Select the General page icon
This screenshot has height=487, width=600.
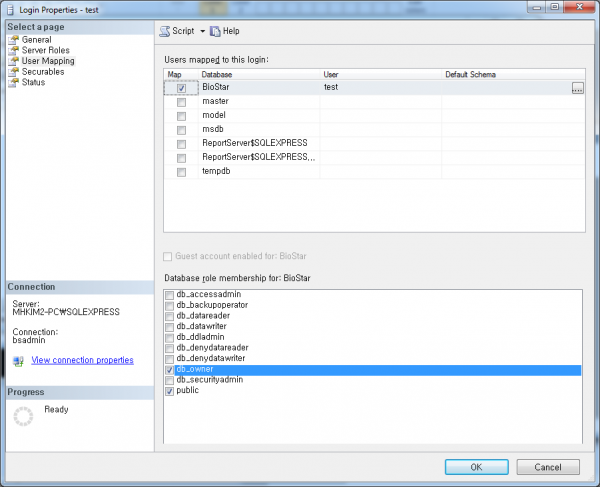point(13,40)
